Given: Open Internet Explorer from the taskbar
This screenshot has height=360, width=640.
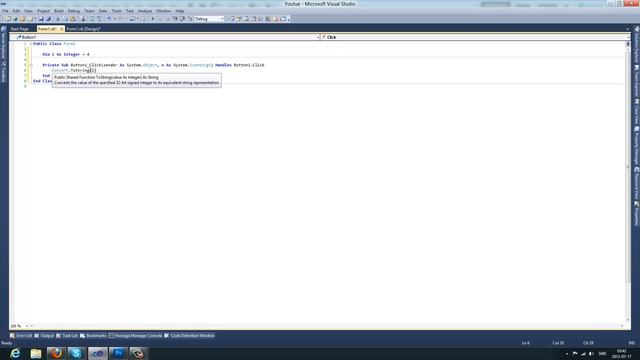Looking at the screenshot, I should 15,353.
